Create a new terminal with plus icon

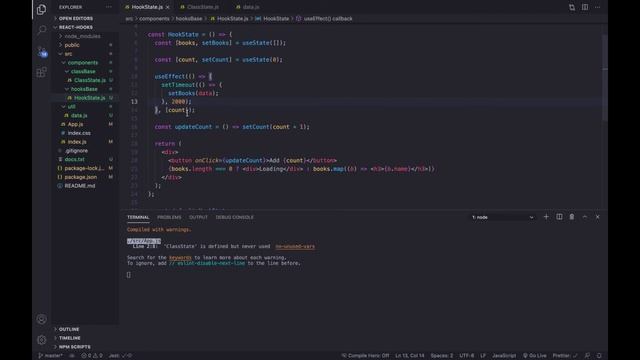pos(546,217)
